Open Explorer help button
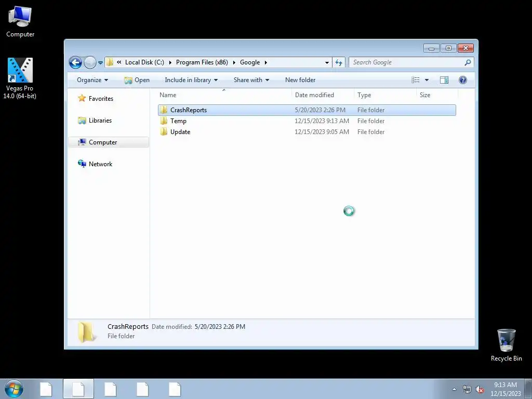The width and height of the screenshot is (532, 399). tap(463, 80)
